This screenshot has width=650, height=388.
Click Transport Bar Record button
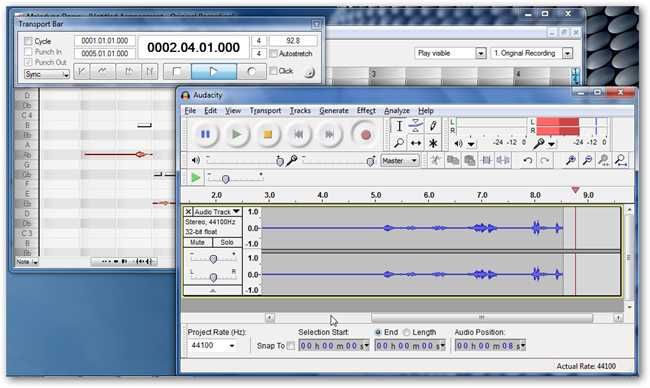coord(252,72)
